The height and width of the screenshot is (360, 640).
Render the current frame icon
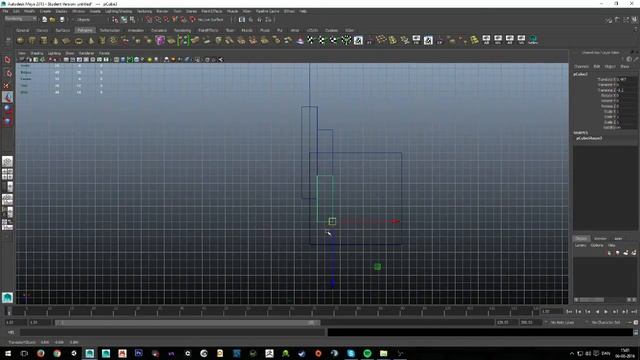pos(251,20)
